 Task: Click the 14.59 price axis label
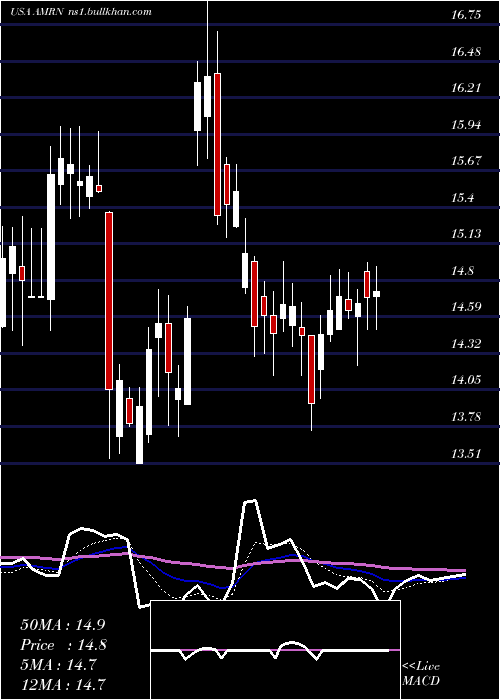(x=466, y=307)
